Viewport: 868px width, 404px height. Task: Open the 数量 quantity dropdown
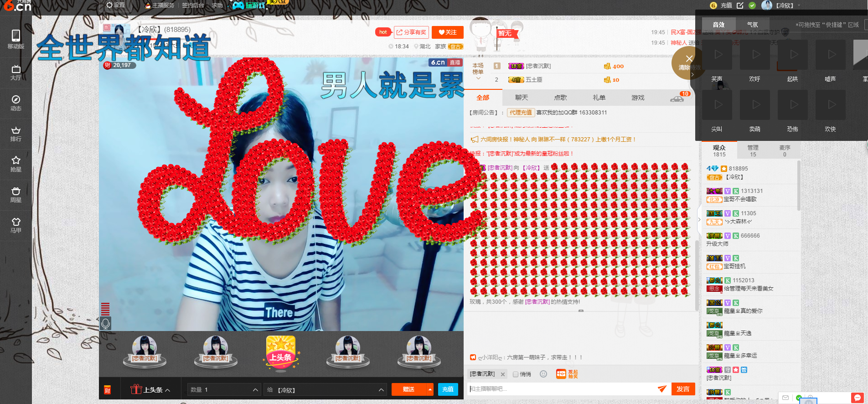tap(224, 390)
